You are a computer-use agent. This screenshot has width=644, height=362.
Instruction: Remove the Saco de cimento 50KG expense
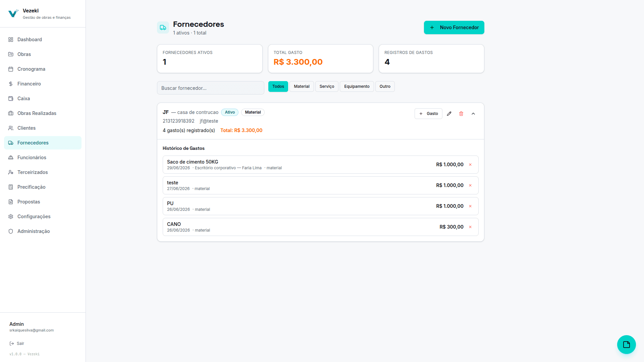(x=470, y=165)
